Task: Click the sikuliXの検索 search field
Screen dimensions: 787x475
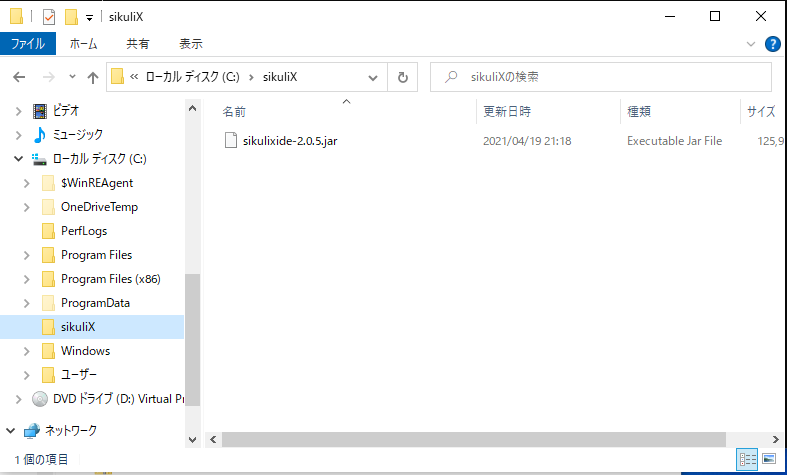Action: coord(610,77)
